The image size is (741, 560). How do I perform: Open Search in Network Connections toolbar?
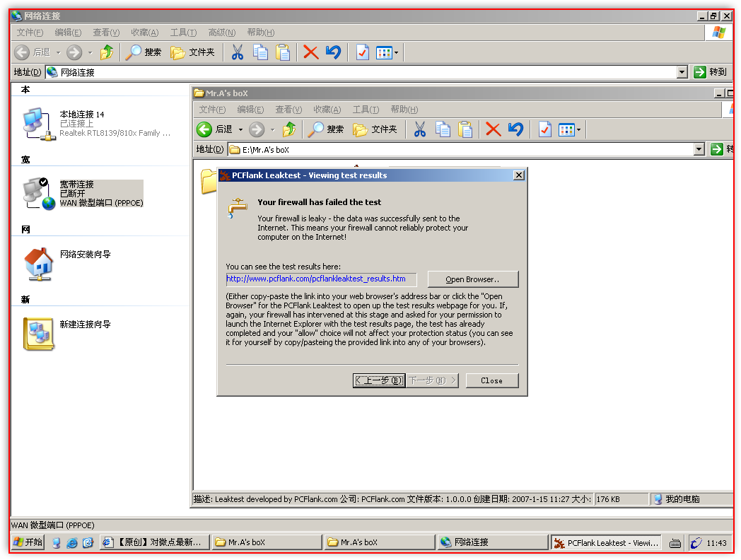click(144, 52)
